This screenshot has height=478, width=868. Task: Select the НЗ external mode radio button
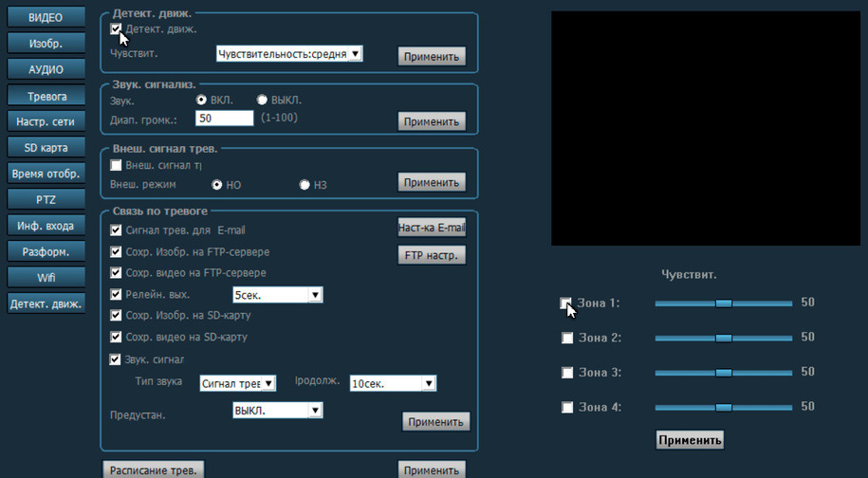coord(305,185)
